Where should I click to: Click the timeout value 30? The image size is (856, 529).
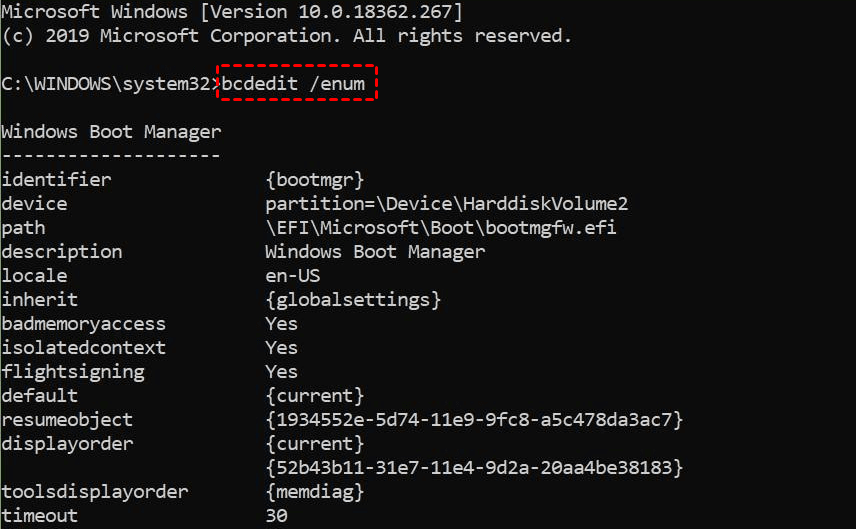pyautogui.click(x=276, y=516)
